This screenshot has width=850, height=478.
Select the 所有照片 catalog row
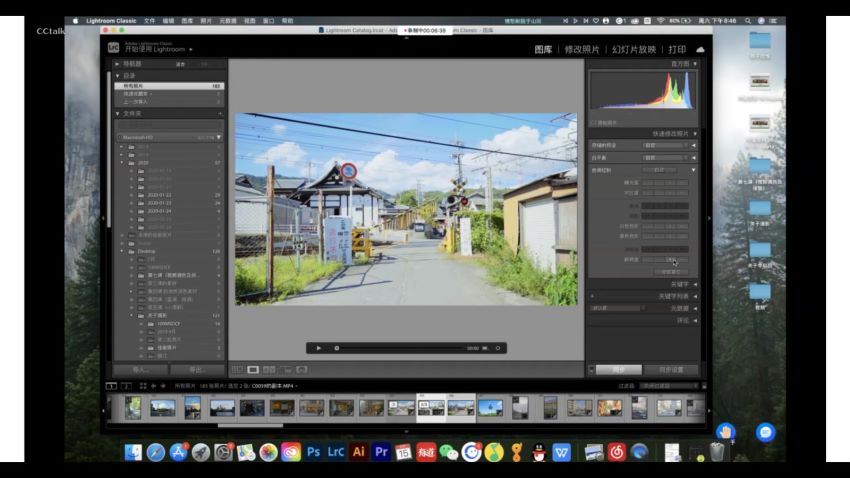pos(169,86)
